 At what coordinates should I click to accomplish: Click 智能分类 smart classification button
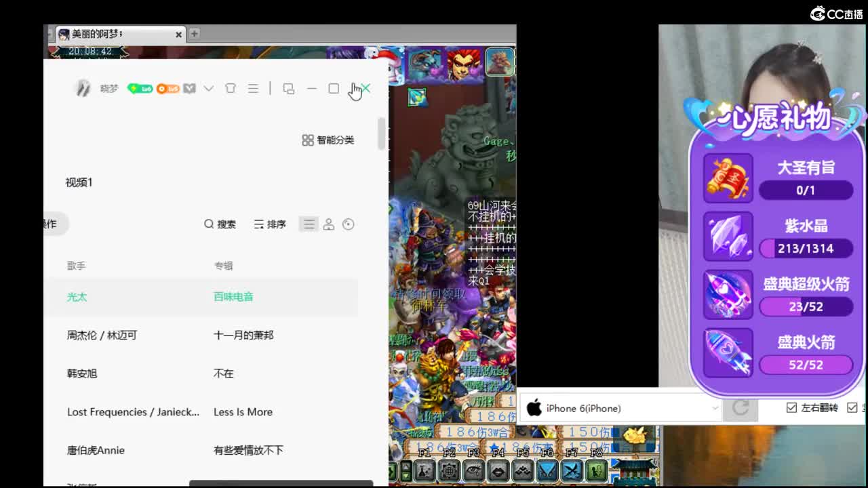tap(328, 140)
